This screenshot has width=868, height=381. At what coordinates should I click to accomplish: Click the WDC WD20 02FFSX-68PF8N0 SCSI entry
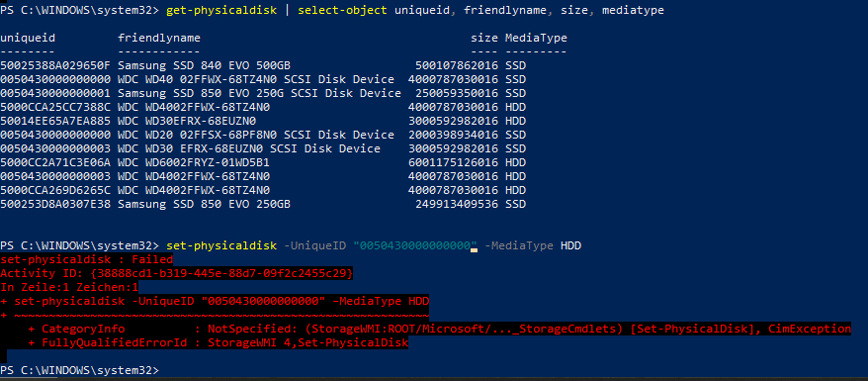tap(256, 135)
